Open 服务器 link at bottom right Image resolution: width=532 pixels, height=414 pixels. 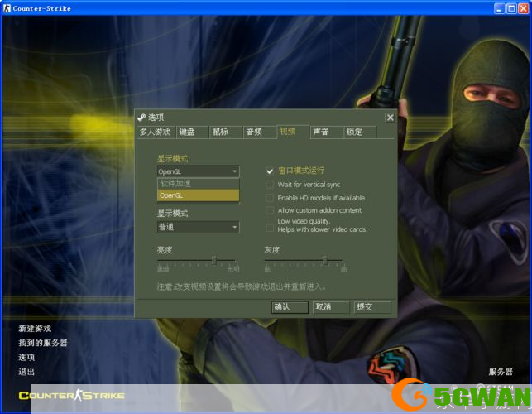[x=501, y=372]
